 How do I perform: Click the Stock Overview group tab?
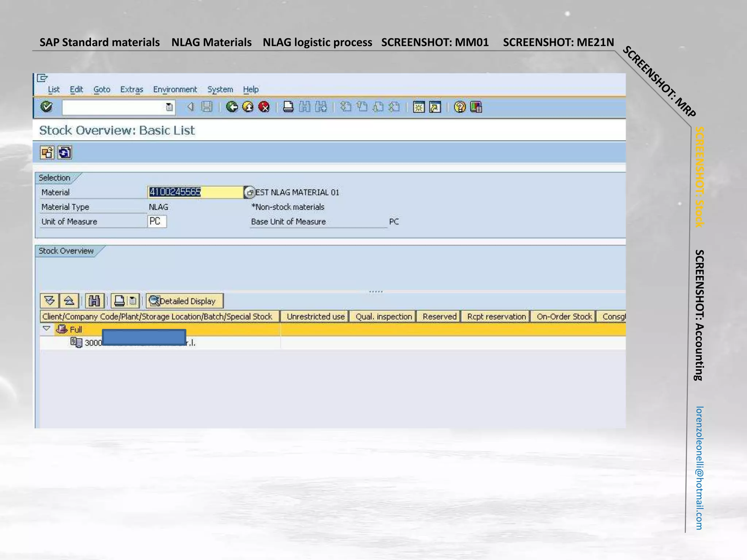(66, 251)
